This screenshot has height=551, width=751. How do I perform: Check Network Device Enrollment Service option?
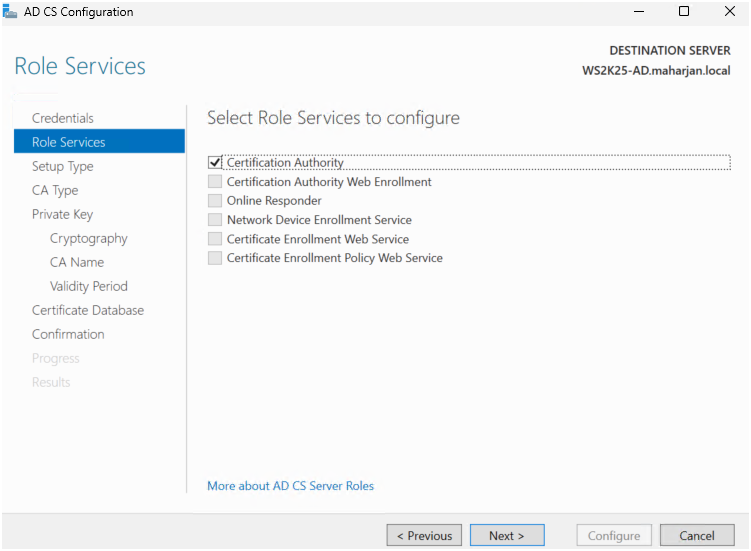214,220
